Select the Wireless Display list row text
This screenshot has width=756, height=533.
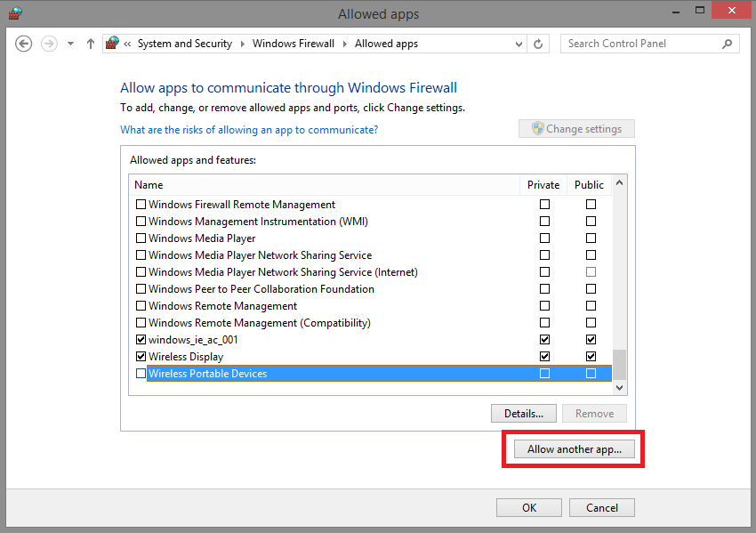click(186, 357)
